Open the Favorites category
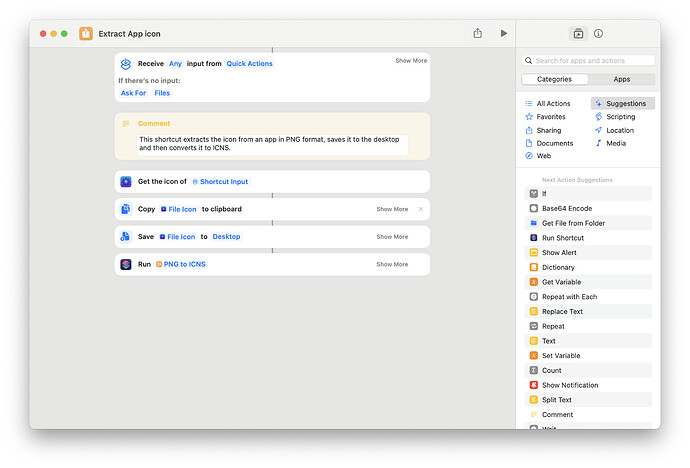The height and width of the screenshot is (468, 690). 546,117
